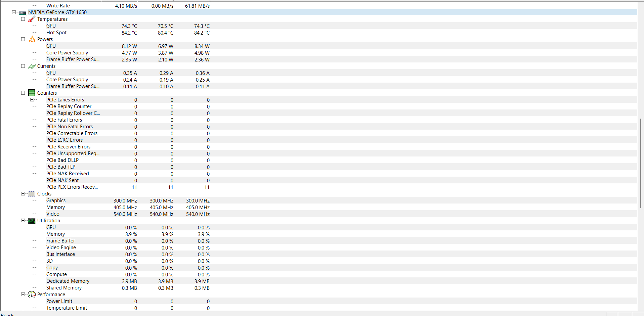Click the vertical scrollbar thumb

pos(641,163)
